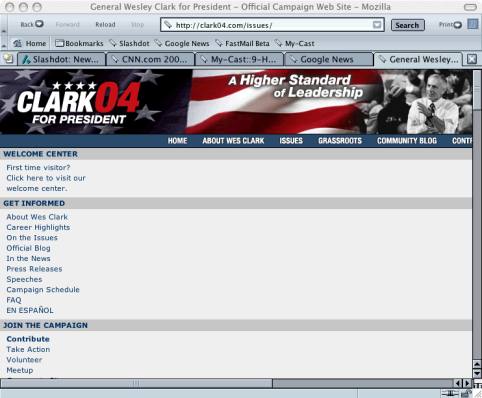Open the Career Highlights link
Screen dimensions: 482x398
coord(38,227)
